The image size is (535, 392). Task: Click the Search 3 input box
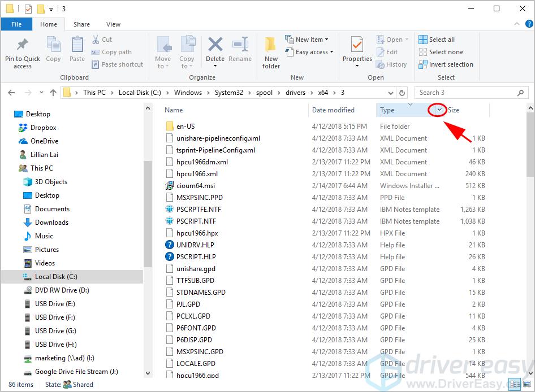466,93
